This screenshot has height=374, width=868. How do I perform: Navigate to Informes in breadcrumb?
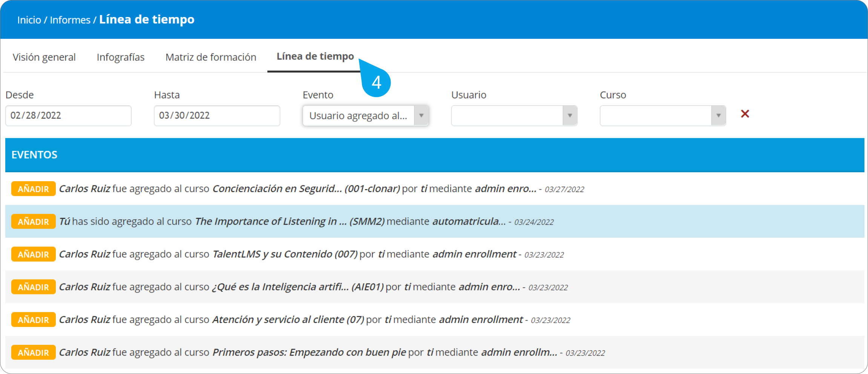click(70, 20)
